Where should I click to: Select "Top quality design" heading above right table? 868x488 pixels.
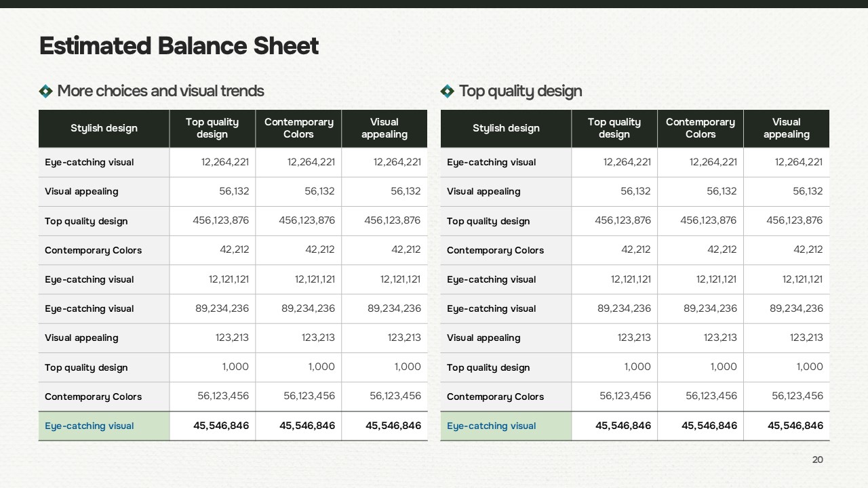pos(520,91)
